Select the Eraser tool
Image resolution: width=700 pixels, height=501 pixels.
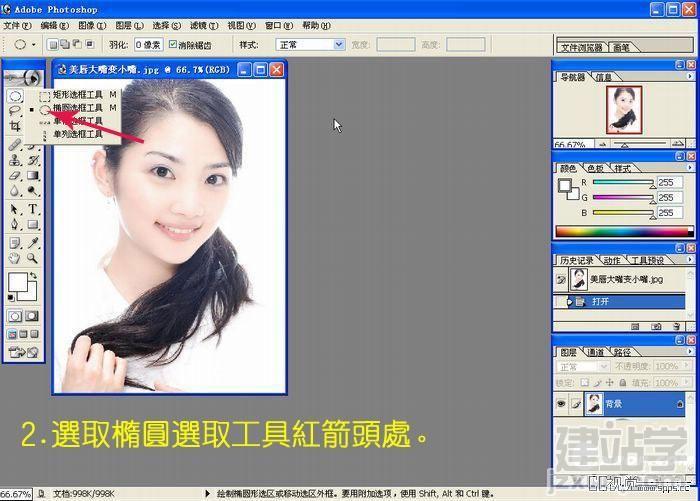pos(15,175)
